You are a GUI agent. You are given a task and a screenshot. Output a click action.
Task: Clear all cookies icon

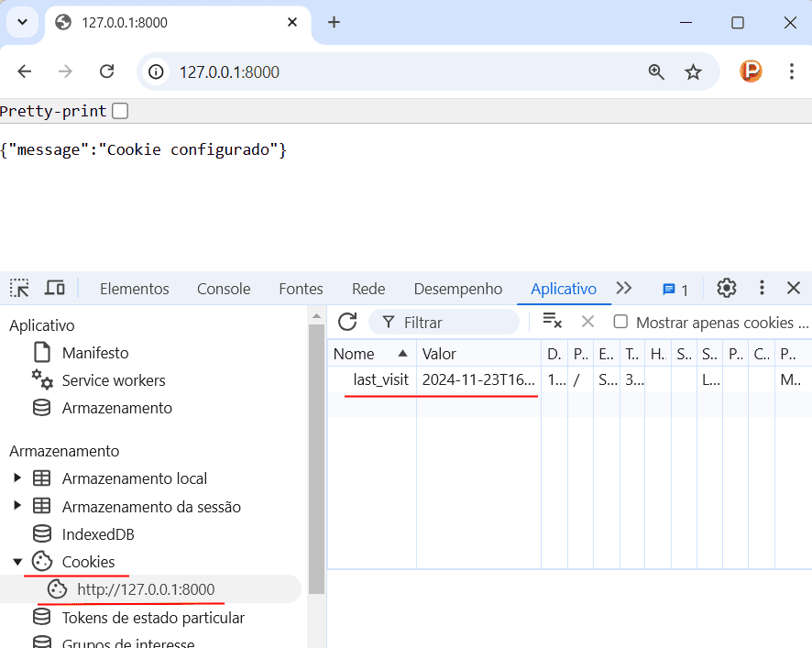click(553, 321)
